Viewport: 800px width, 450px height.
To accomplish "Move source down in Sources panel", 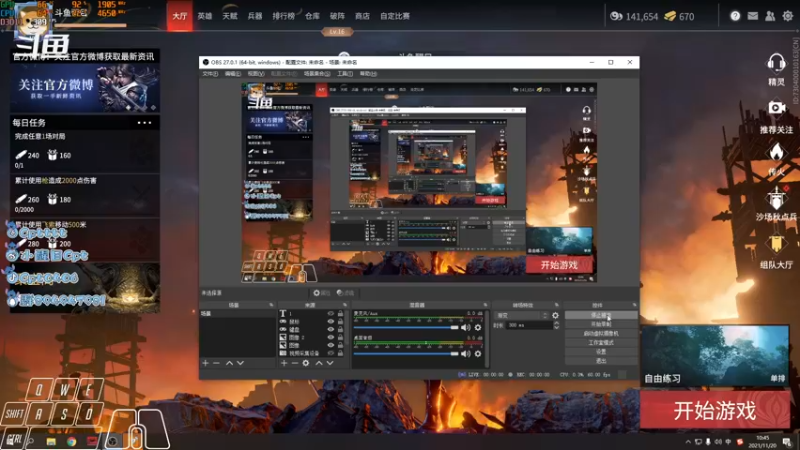I will coord(330,363).
